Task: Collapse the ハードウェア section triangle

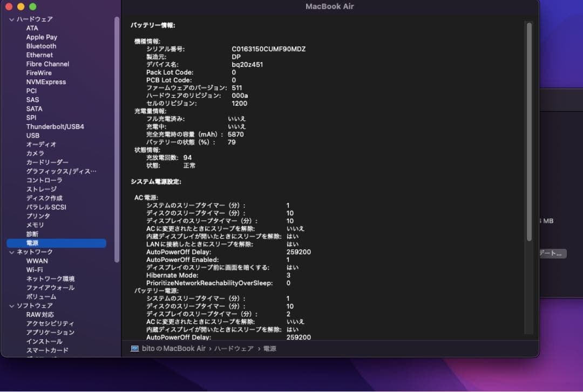Action: click(11, 19)
